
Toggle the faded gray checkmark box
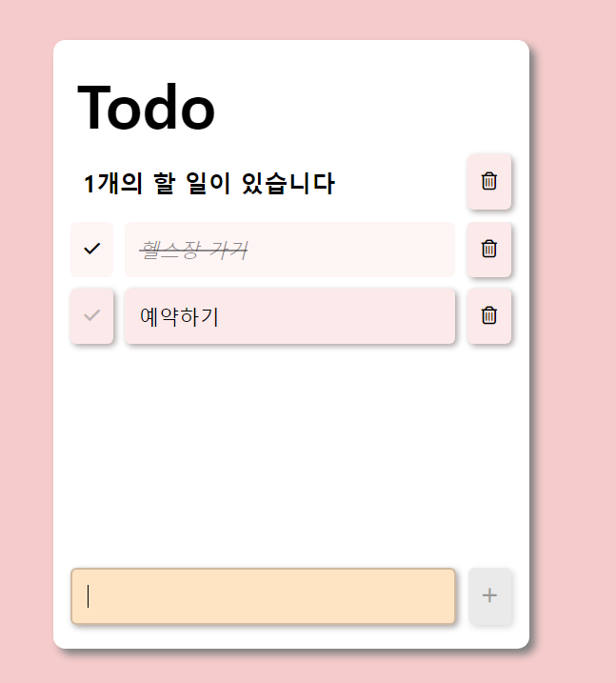click(91, 316)
